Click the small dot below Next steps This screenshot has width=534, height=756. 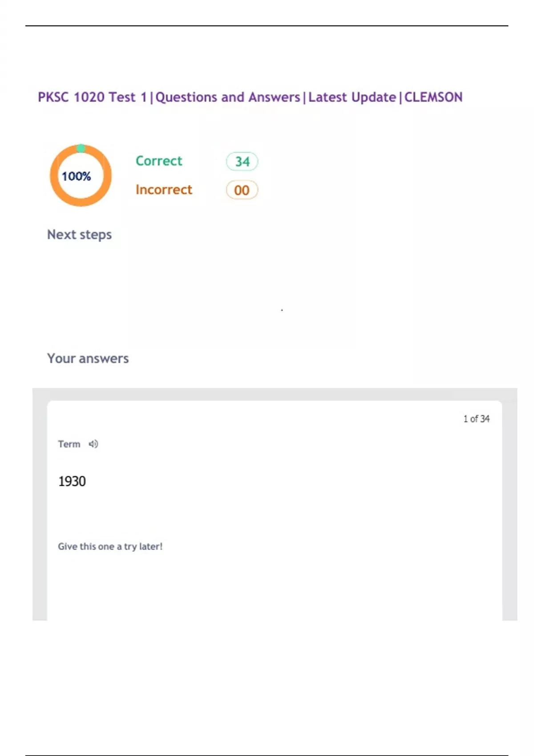pyautogui.click(x=282, y=310)
